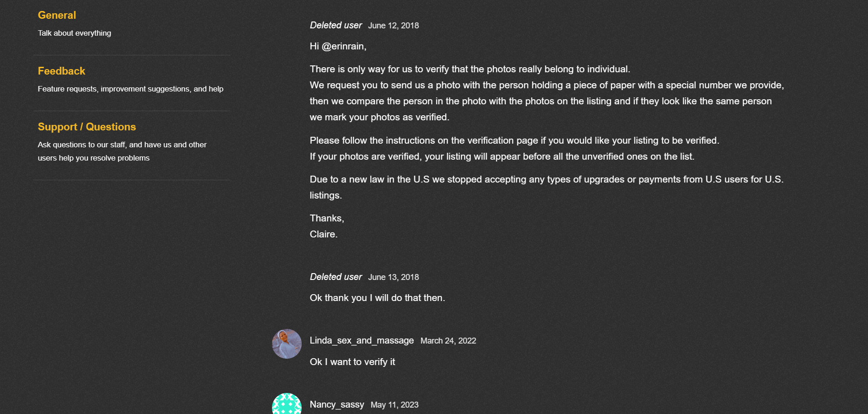The height and width of the screenshot is (414, 868).
Task: Click the May 11, 2023 timestamp
Action: [x=394, y=405]
